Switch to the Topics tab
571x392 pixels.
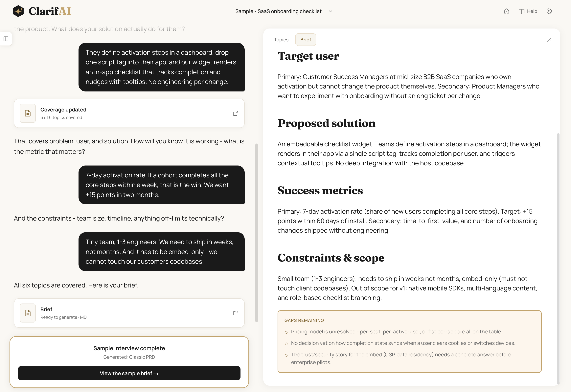[x=281, y=40]
